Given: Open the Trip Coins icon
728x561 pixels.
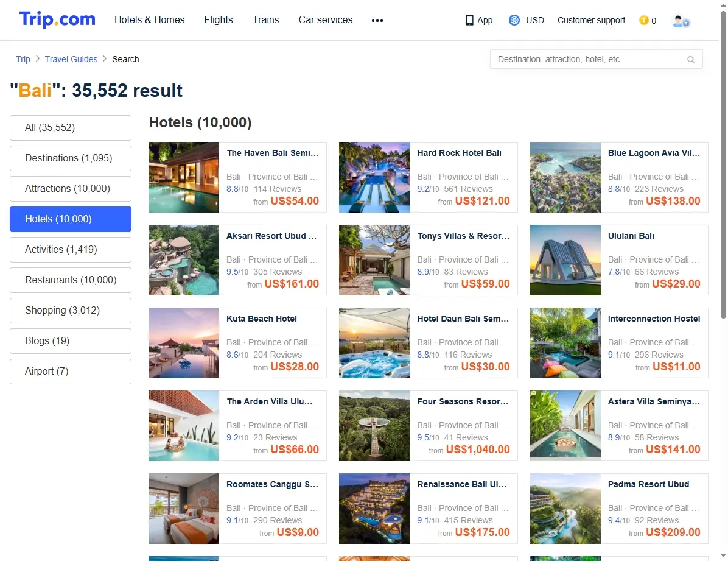Looking at the screenshot, I should 643,20.
